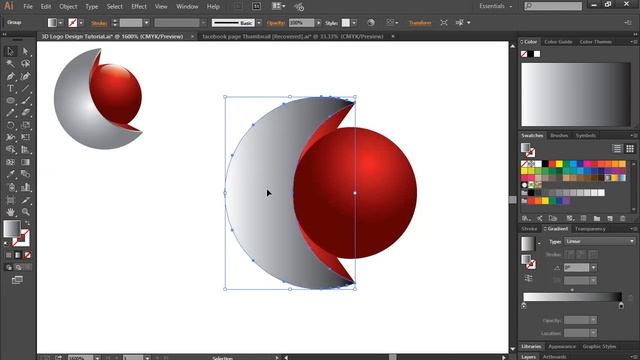Click black end stop on gradient slider
This screenshot has height=360, width=640.
621,306
